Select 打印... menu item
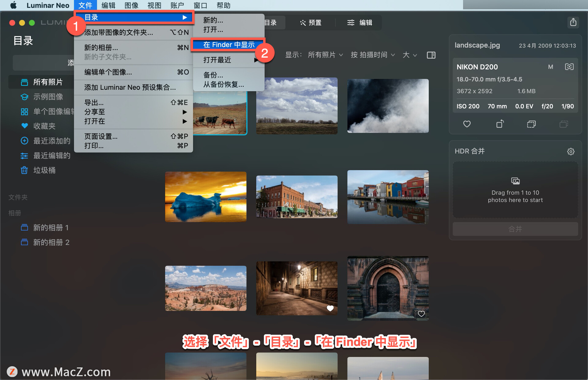The image size is (588, 380). 134,146
